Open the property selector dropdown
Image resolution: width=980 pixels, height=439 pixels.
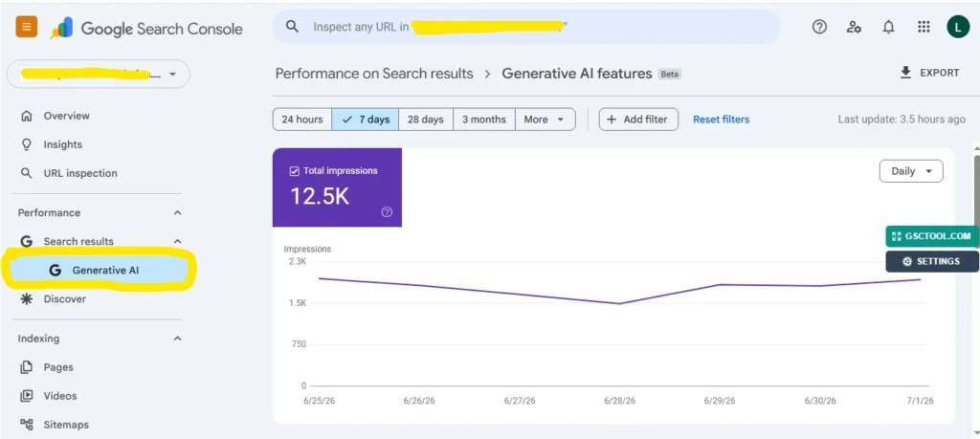99,75
